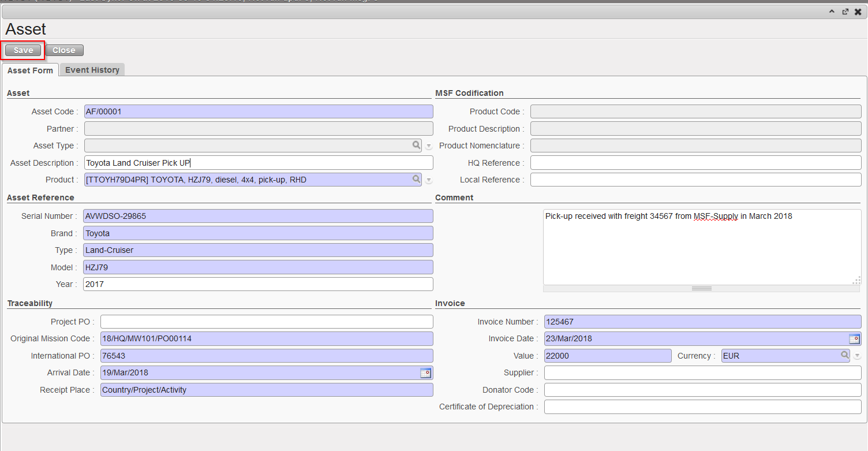This screenshot has width=868, height=451.
Task: Expand the Currency dropdown arrow
Action: tap(857, 356)
